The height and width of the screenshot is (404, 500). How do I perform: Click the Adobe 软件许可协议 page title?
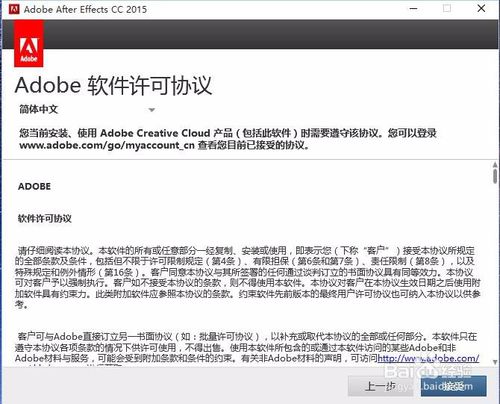tap(113, 85)
